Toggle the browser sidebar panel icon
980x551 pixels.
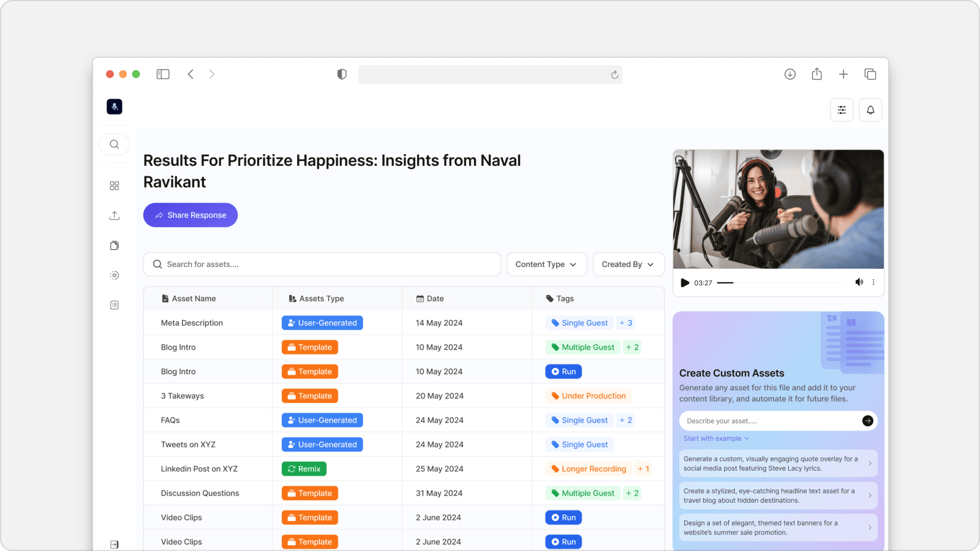163,74
